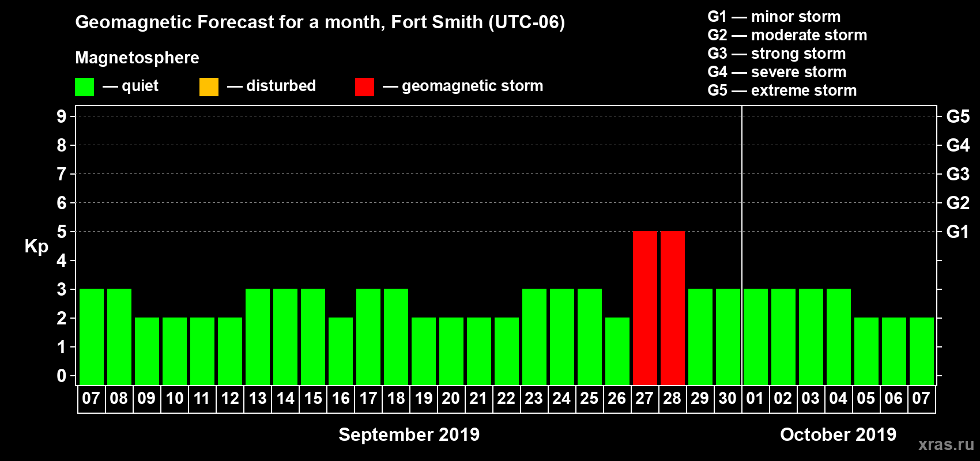Viewport: 980px width, 461px height.
Task: Click the 'Magnetosphere' heading
Action: pos(137,58)
